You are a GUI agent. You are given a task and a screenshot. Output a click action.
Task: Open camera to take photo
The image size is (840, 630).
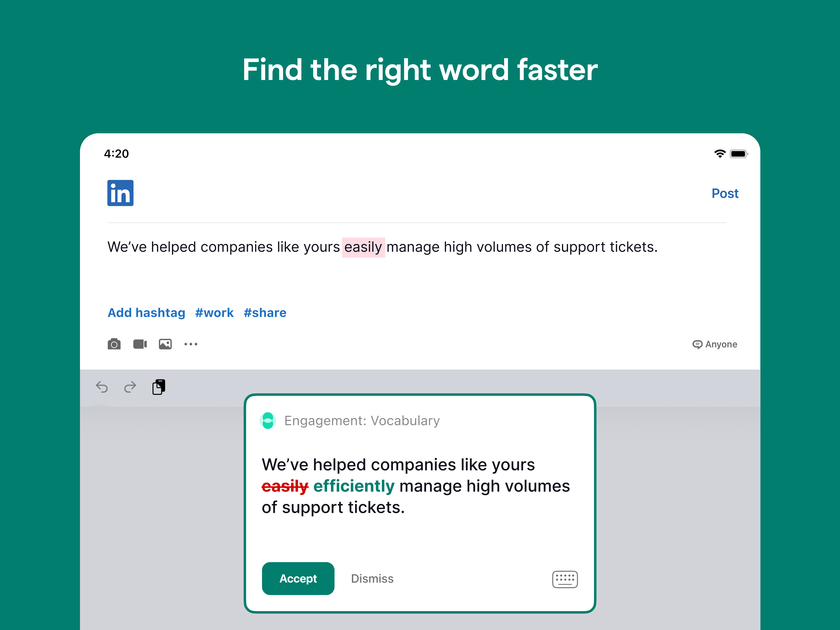pos(114,344)
